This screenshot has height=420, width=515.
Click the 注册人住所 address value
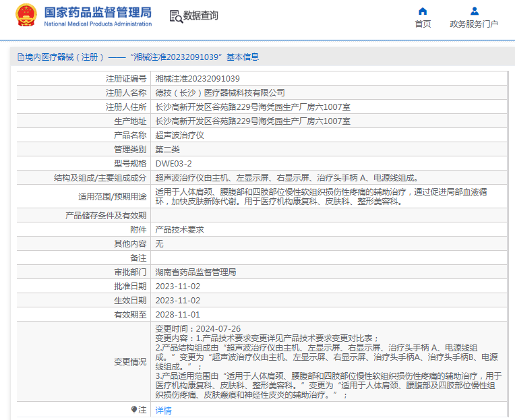click(x=253, y=107)
